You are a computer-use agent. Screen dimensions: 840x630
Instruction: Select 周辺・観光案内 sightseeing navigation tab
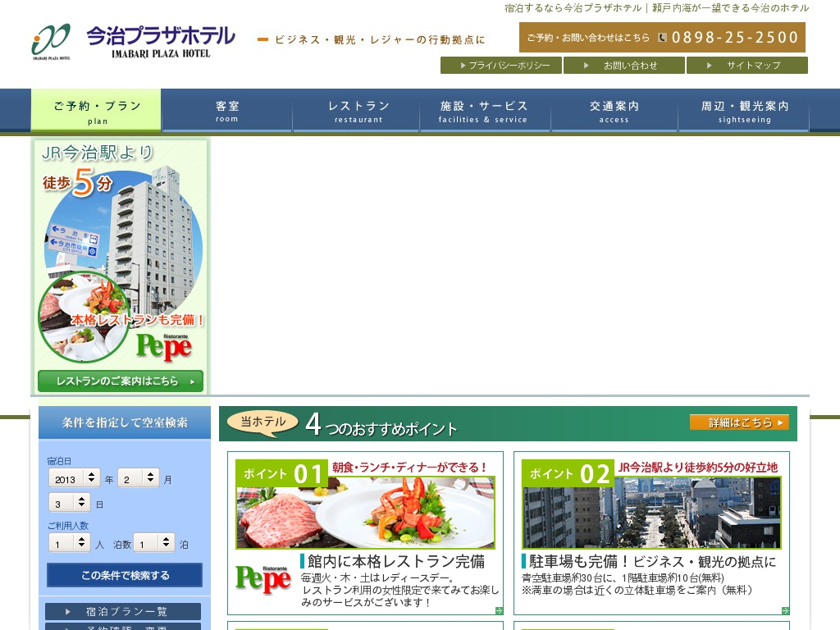744,111
